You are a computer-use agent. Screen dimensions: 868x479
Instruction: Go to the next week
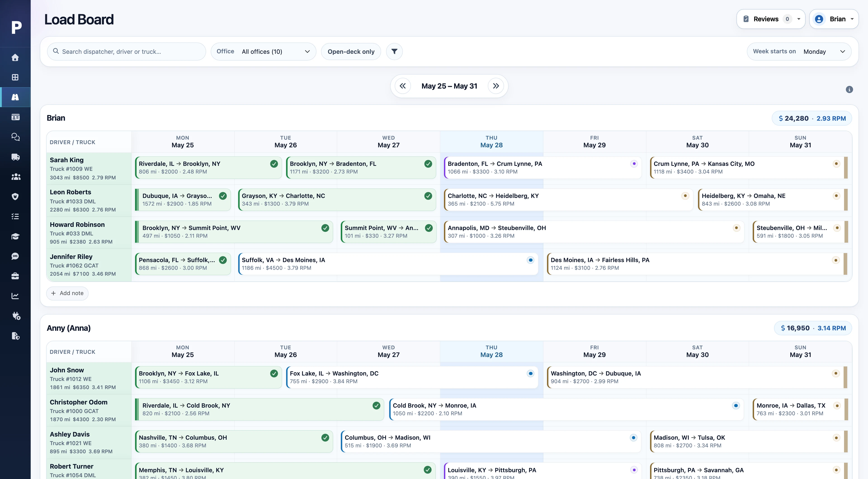(x=496, y=86)
